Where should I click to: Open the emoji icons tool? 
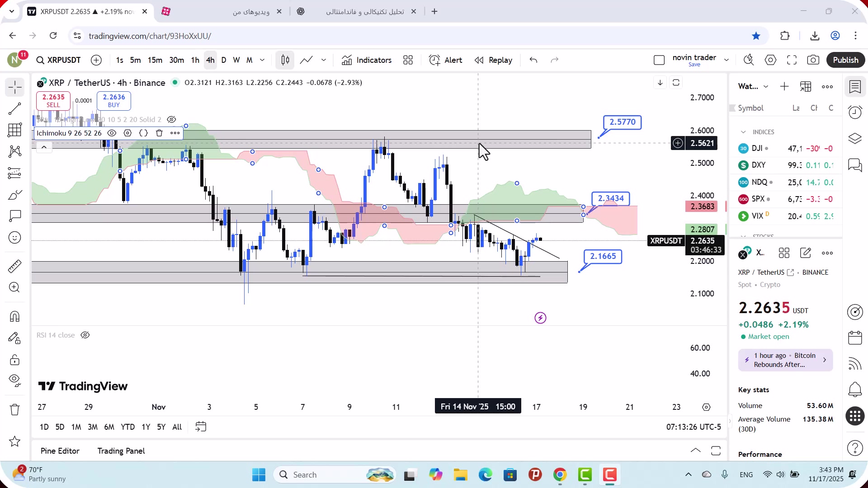pyautogui.click(x=14, y=238)
